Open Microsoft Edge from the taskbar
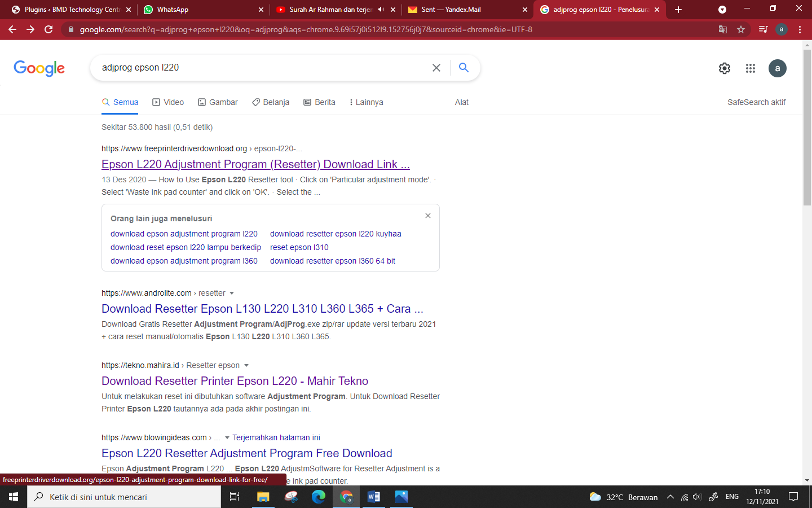 pos(319,497)
